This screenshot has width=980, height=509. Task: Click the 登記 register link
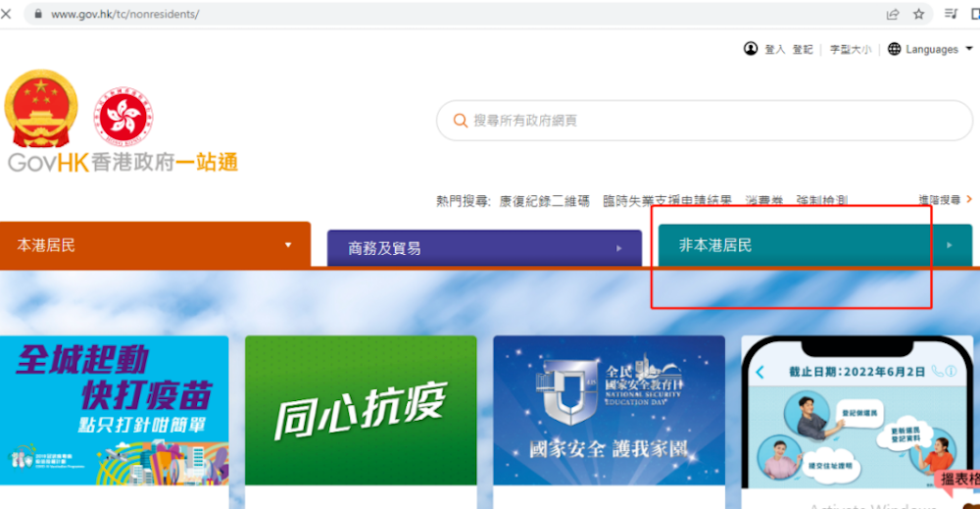(x=803, y=49)
